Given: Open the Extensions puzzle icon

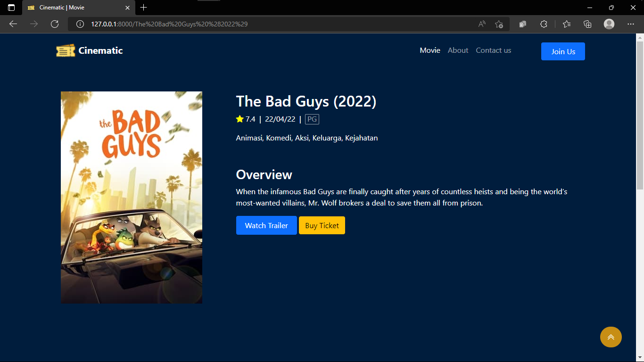Looking at the screenshot, I should (544, 24).
